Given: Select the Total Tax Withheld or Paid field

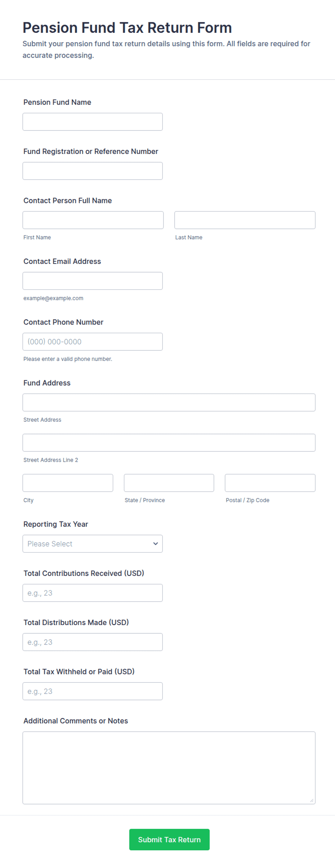Looking at the screenshot, I should tap(93, 691).
